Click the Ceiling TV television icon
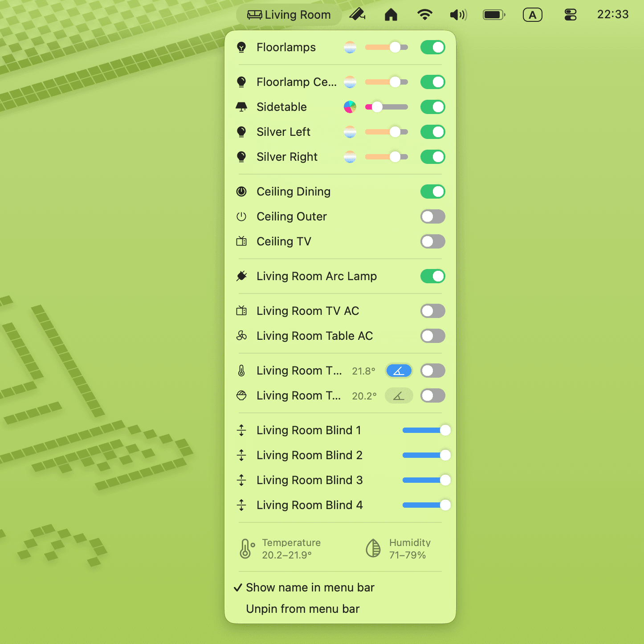The width and height of the screenshot is (644, 644). pos(242,241)
